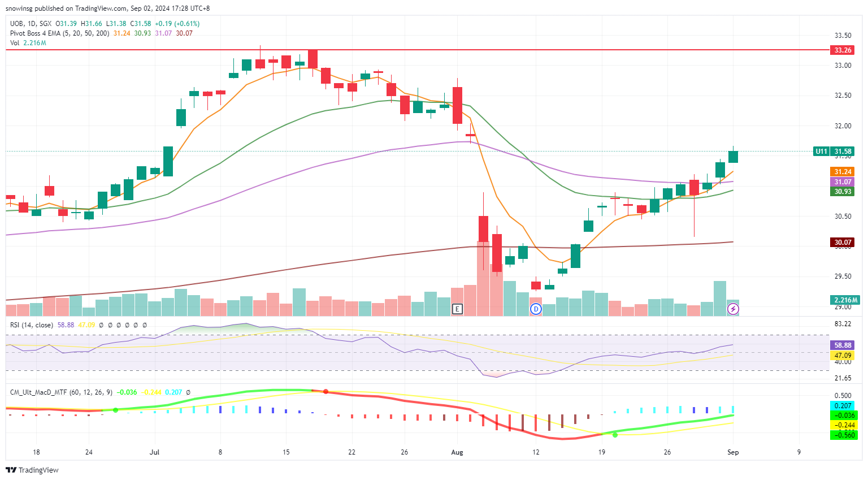This screenshot has height=480, width=868.
Task: Click the change +0.19 (+0.61%)
Action: pyautogui.click(x=177, y=24)
